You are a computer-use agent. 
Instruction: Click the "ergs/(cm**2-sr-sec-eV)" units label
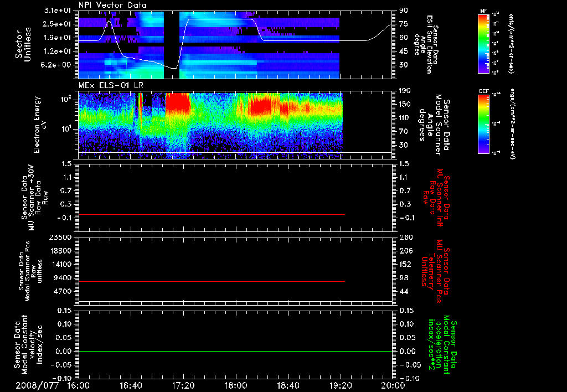(x=512, y=125)
